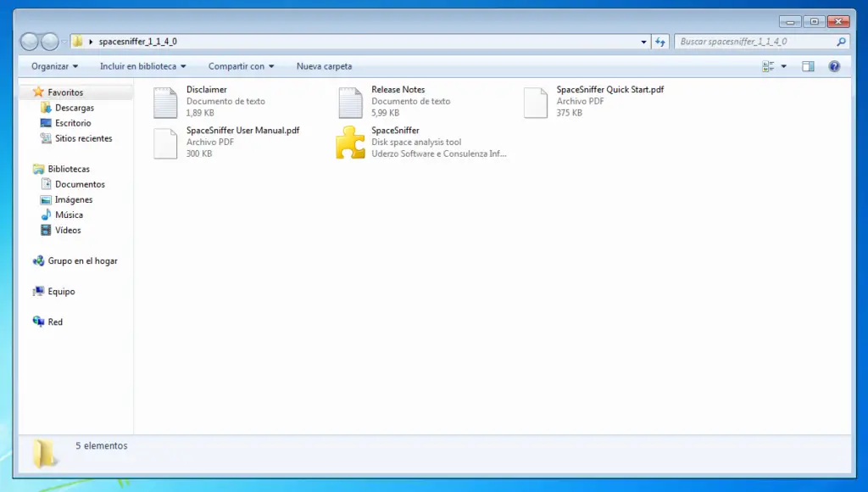Image resolution: width=868 pixels, height=492 pixels.
Task: Select Grupo en el hogar label
Action: pos(82,261)
